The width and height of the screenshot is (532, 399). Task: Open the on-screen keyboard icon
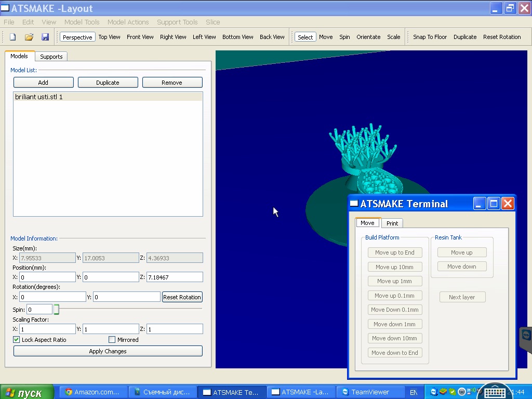(494, 392)
